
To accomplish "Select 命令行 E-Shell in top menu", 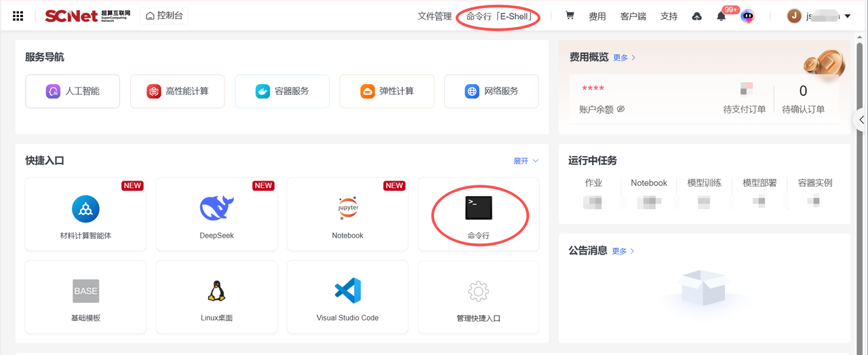I will pyautogui.click(x=498, y=16).
